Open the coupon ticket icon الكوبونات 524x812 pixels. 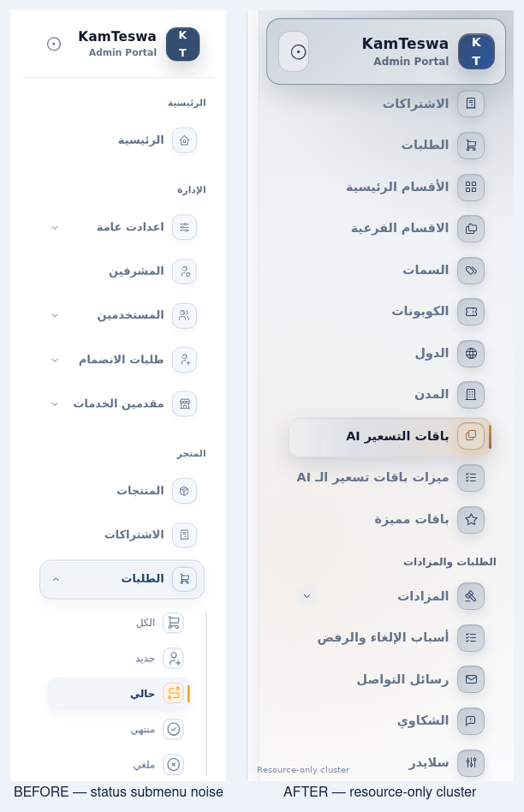(x=471, y=312)
